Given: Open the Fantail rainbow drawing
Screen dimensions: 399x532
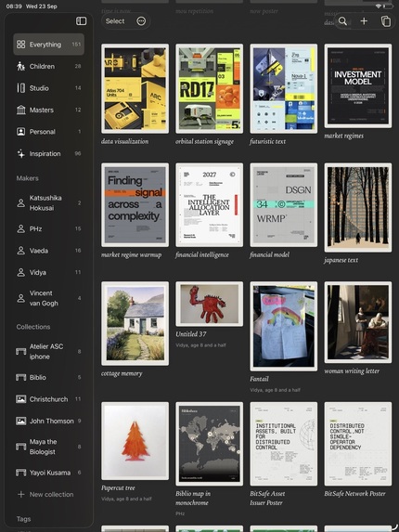Looking at the screenshot, I should (284, 326).
